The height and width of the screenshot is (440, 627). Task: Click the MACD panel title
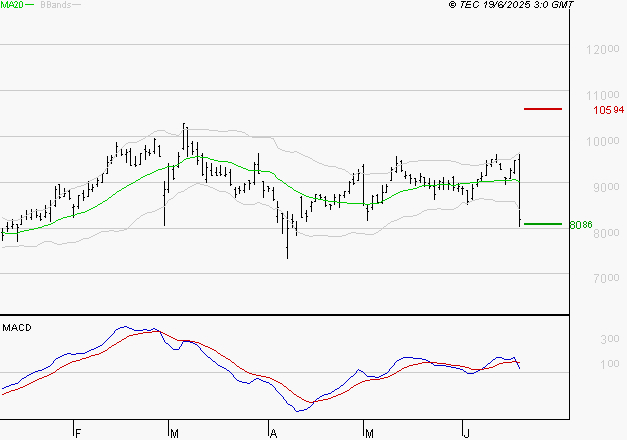click(x=18, y=327)
